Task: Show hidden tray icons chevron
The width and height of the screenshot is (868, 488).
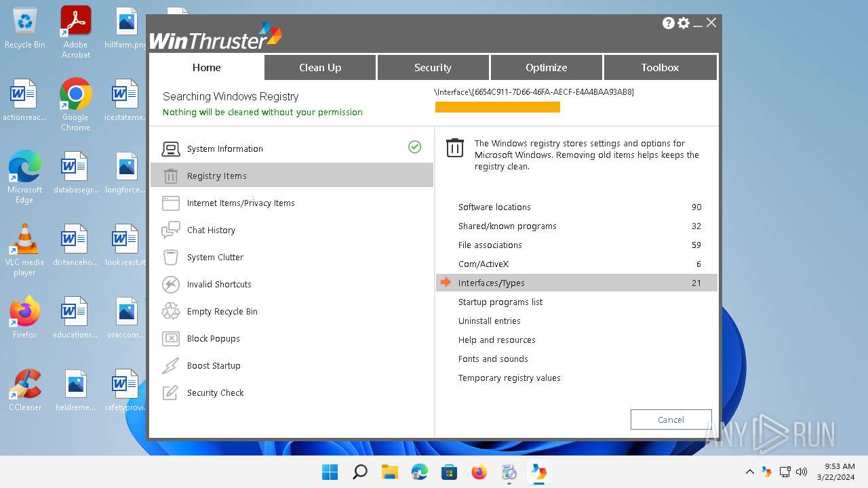Action: click(x=749, y=472)
